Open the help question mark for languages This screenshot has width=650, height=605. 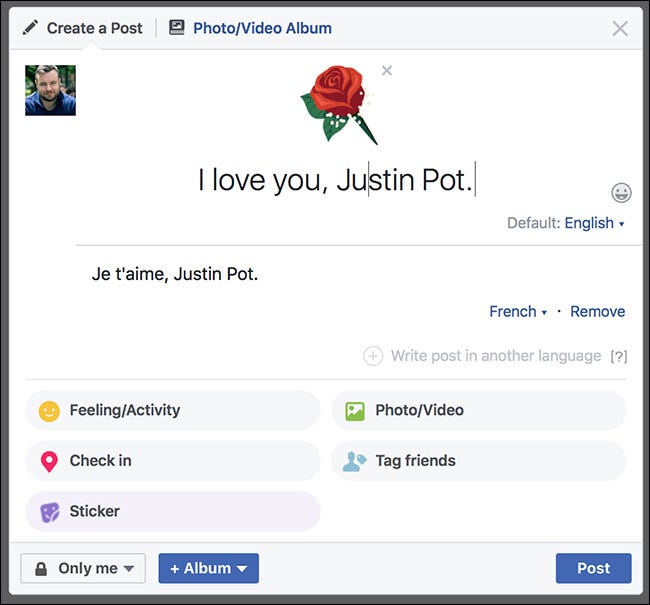tap(619, 356)
